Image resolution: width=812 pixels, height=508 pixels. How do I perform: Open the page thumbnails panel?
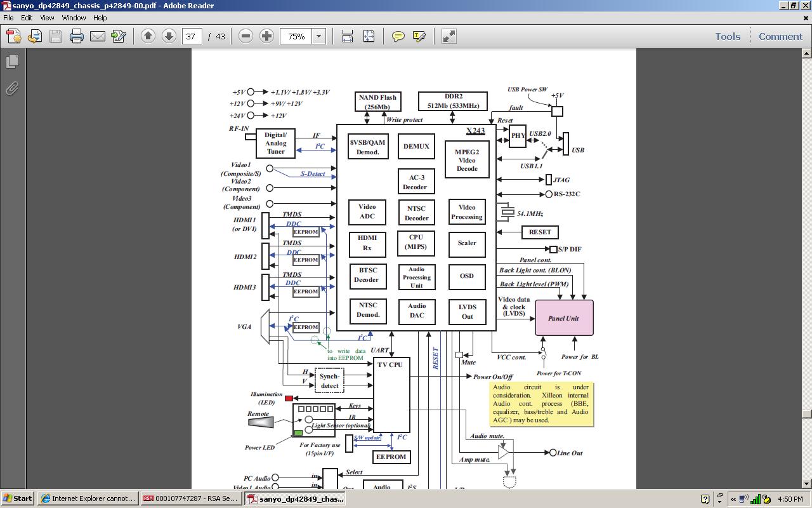(12, 62)
